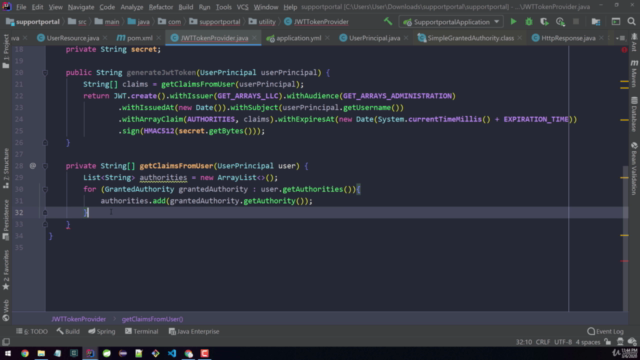Open the Persistence tool window
This screenshot has width=640, height=360.
pos(6,220)
